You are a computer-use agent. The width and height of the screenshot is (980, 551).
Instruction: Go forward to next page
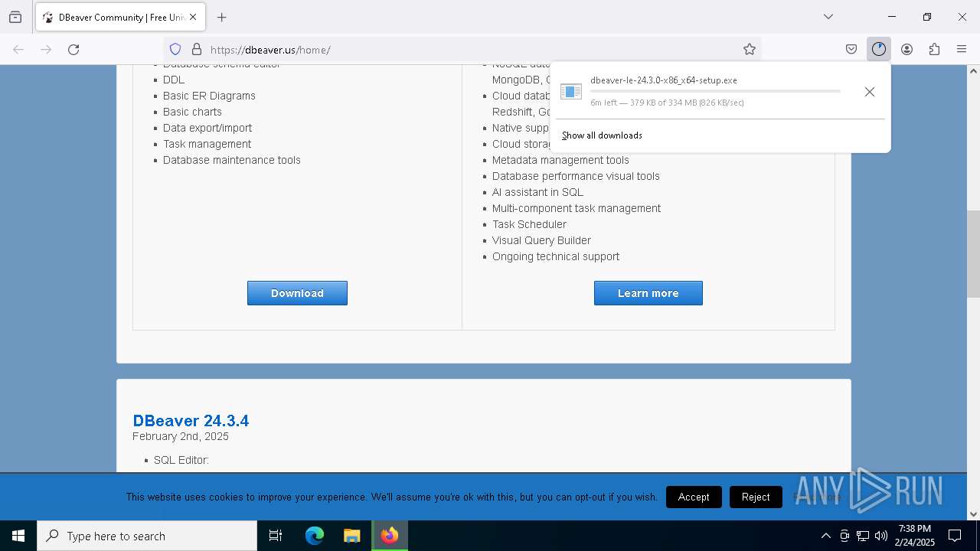pyautogui.click(x=46, y=50)
